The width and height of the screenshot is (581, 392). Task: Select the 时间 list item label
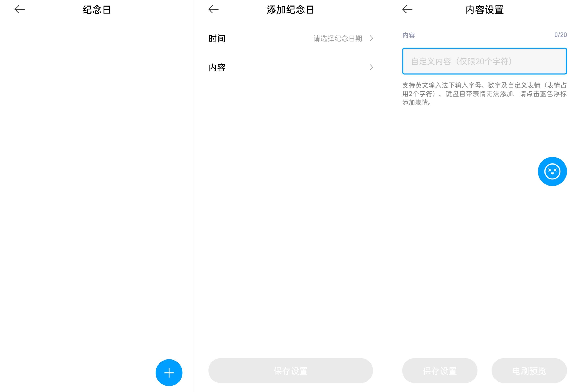(217, 38)
